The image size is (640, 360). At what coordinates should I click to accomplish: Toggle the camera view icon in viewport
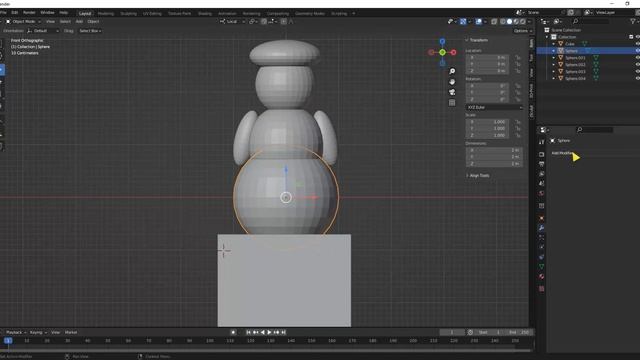452,92
